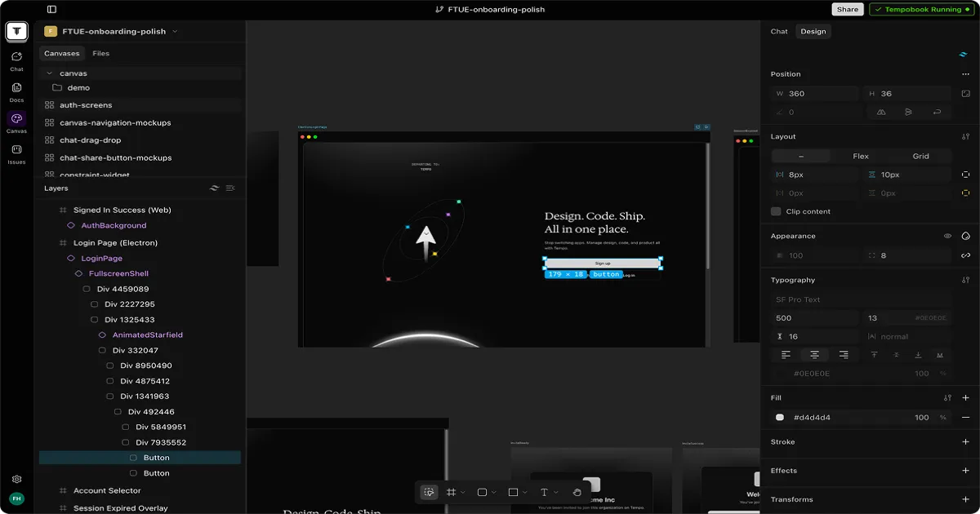980x514 pixels.
Task: Open settings gear in left sidebar
Action: pos(16,480)
